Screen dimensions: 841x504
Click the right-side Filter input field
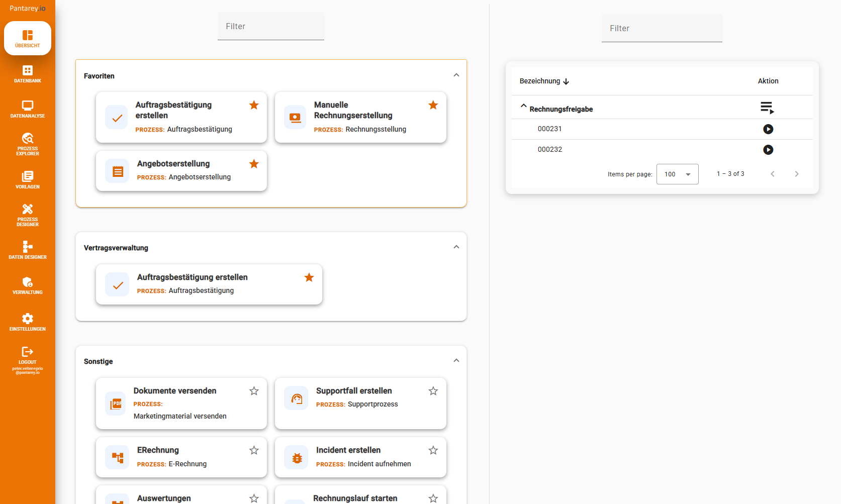coord(662,28)
